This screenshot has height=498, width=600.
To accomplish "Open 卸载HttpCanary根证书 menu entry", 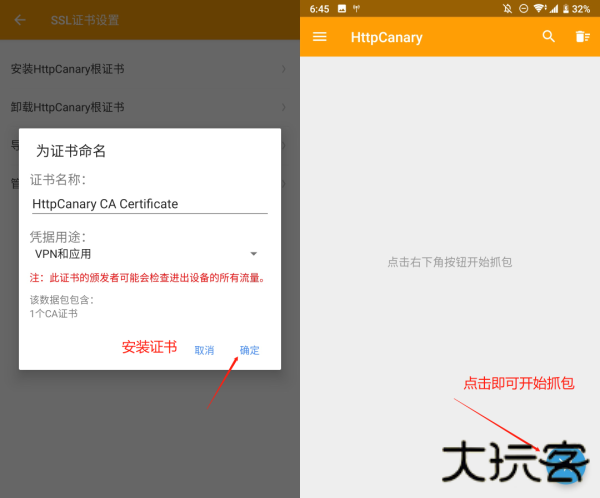I will point(67,107).
